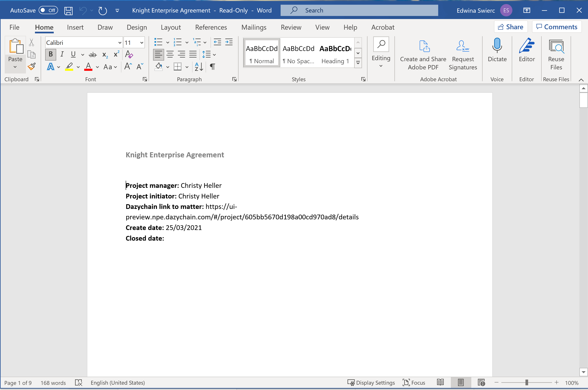Toggle Print Layout view button
588x390 pixels.
click(460, 383)
